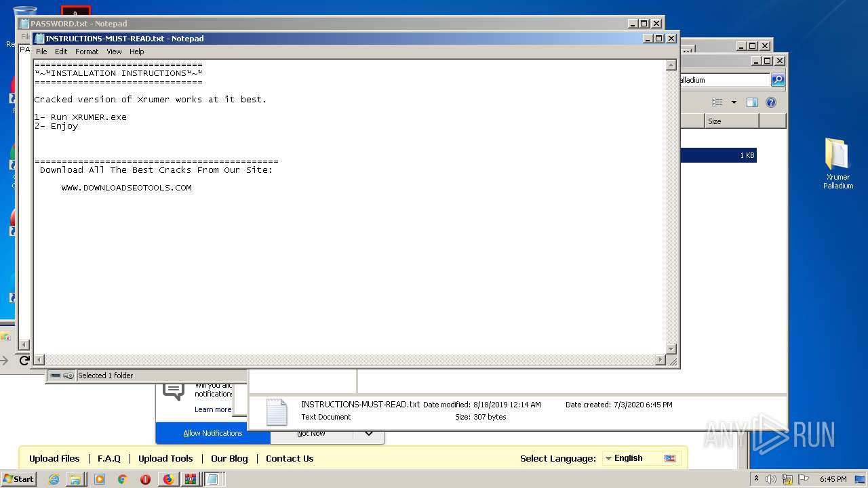868x488 pixels.
Task: Click Notepad horizontal scrollbar left arrow
Action: click(39, 360)
